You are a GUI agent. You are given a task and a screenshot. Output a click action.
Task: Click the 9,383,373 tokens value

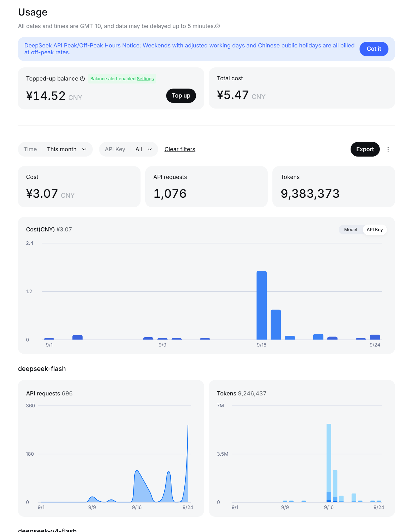click(310, 194)
